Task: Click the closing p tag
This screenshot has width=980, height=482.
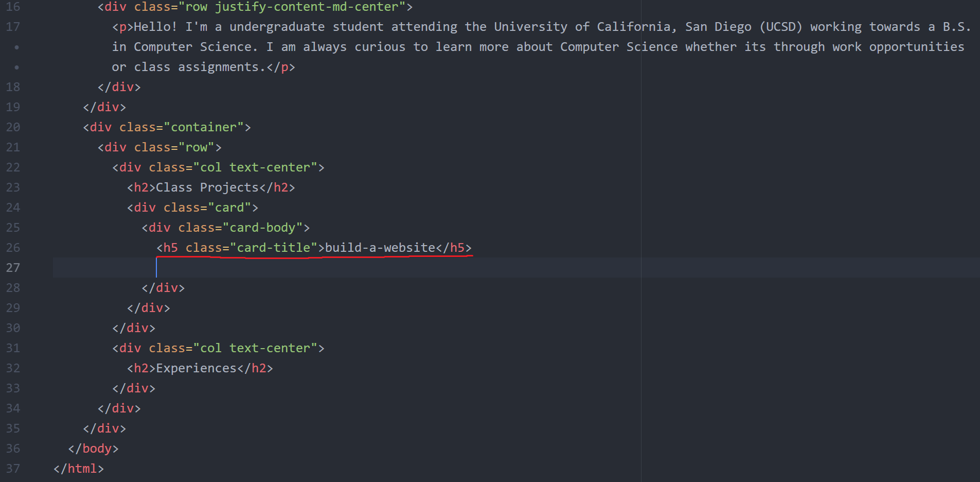Action: click(x=281, y=67)
